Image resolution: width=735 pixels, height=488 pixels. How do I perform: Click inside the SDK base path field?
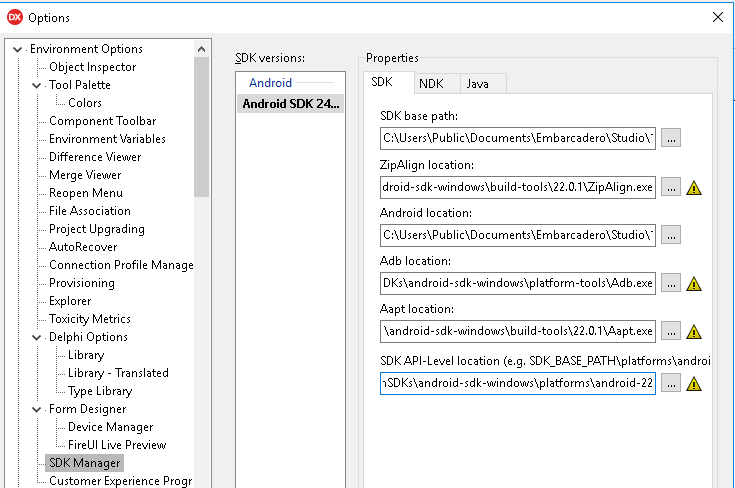(x=518, y=139)
